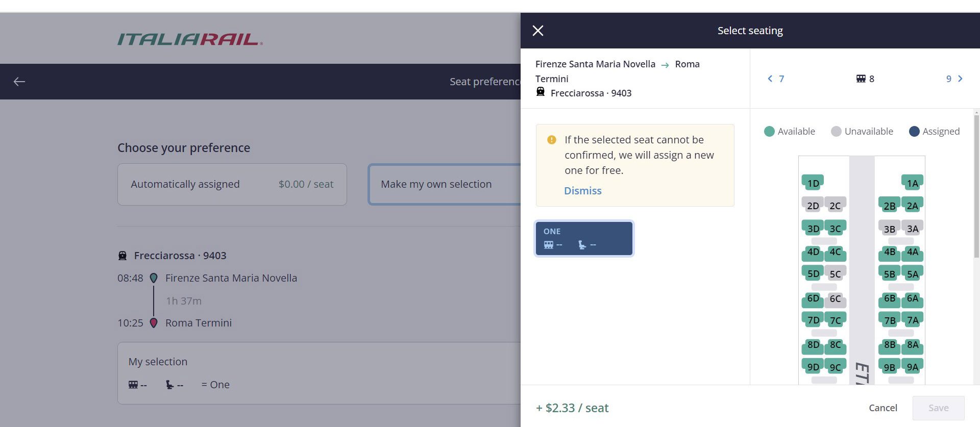Select the Automatically assigned option

(232, 184)
